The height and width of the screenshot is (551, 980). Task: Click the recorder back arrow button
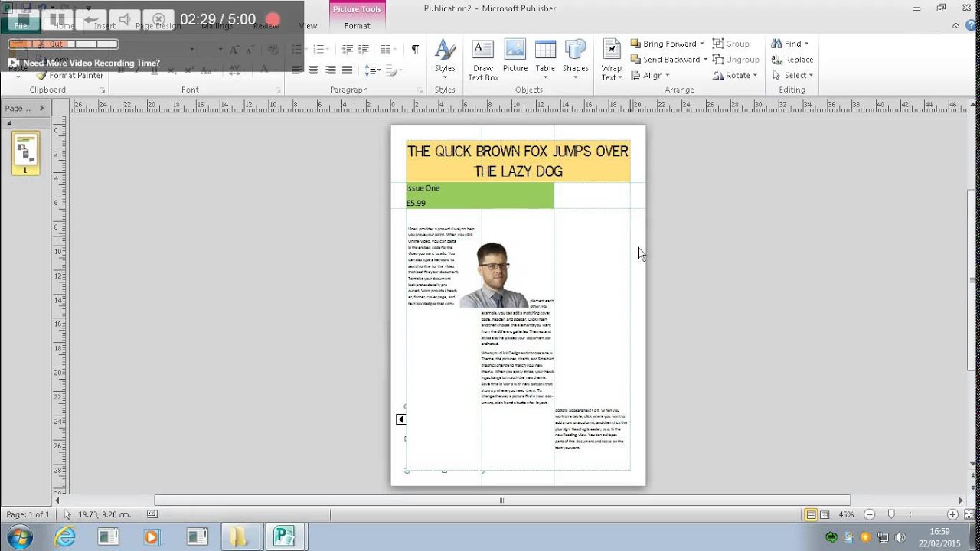click(x=90, y=19)
